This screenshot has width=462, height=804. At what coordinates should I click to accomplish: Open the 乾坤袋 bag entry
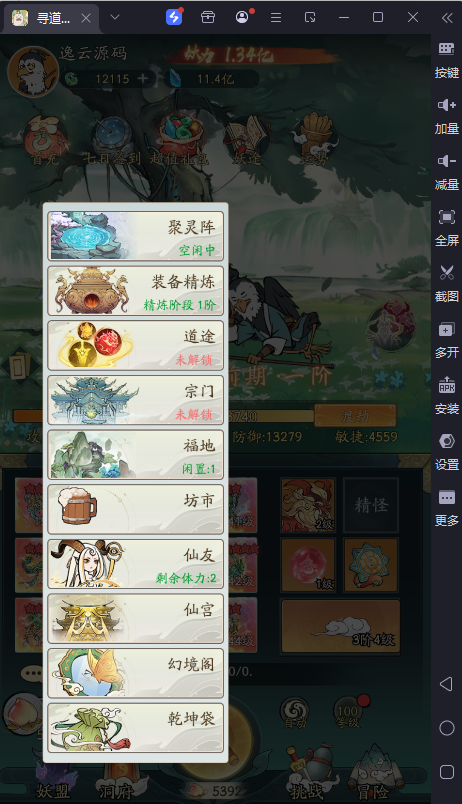coord(136,728)
